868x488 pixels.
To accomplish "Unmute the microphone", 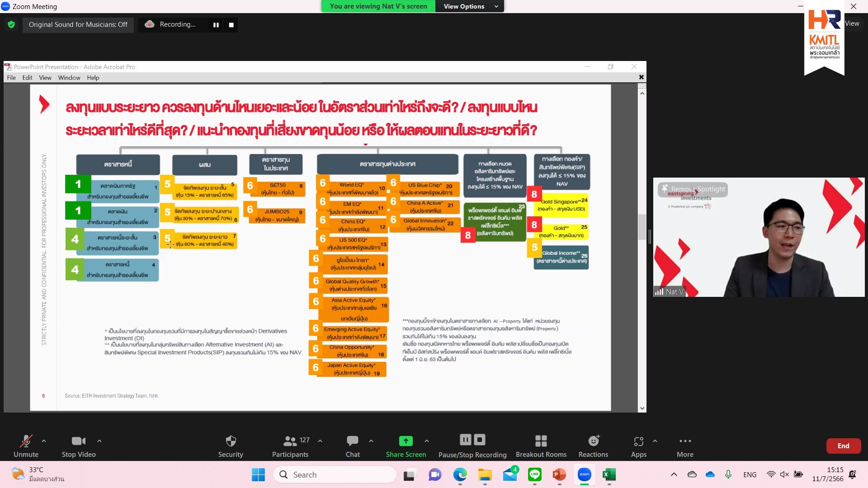I will click(x=26, y=446).
